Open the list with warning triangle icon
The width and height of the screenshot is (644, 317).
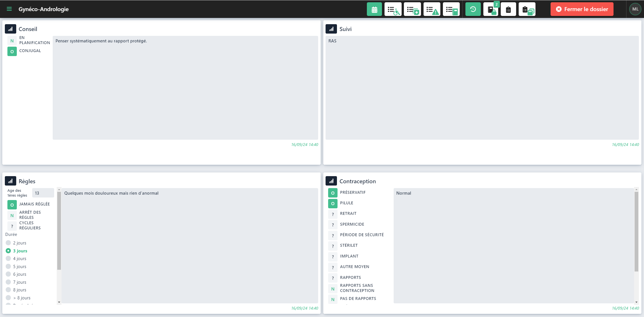pos(432,9)
